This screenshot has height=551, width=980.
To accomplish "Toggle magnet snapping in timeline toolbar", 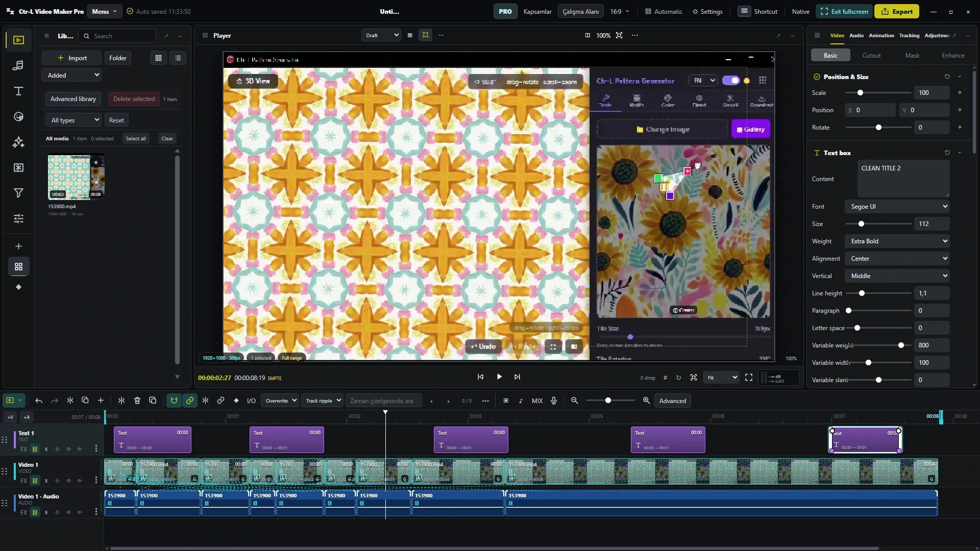I will click(x=174, y=401).
